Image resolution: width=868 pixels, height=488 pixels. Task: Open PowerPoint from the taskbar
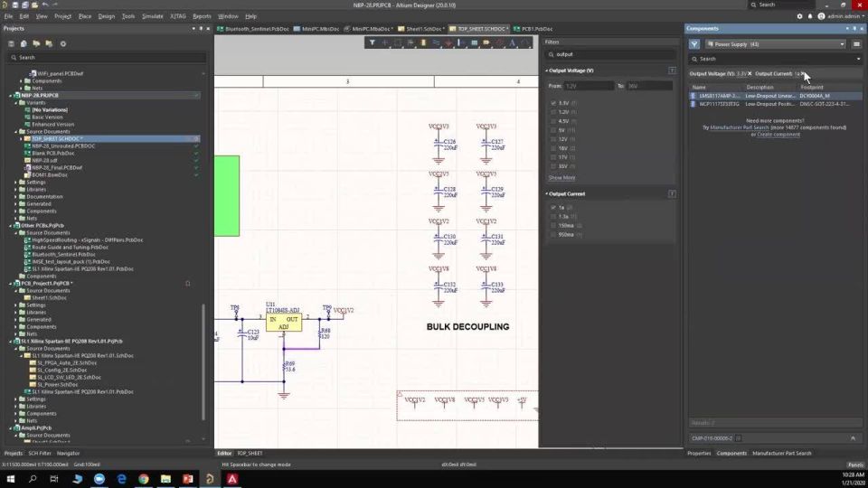coord(188,479)
